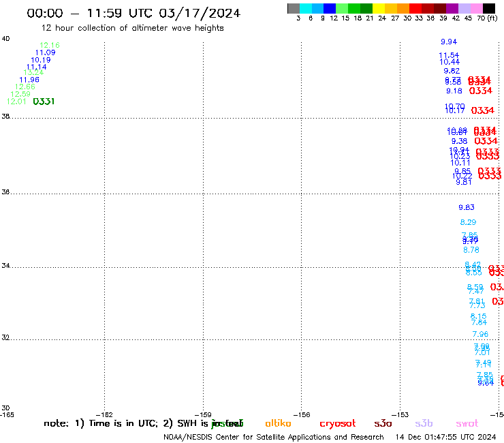Click the green pass time label 0331
This screenshot has width=504, height=443.
44,102
